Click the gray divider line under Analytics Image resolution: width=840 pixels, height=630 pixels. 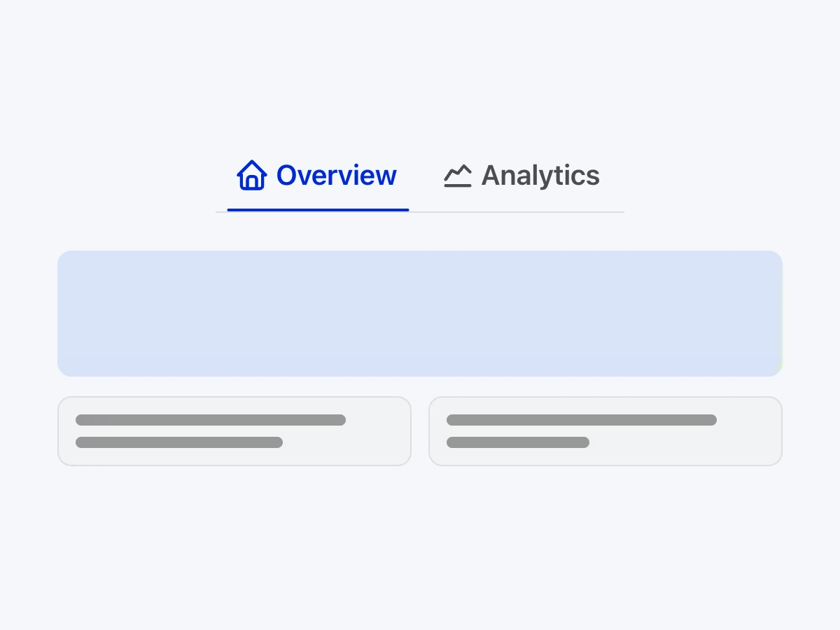(x=517, y=211)
